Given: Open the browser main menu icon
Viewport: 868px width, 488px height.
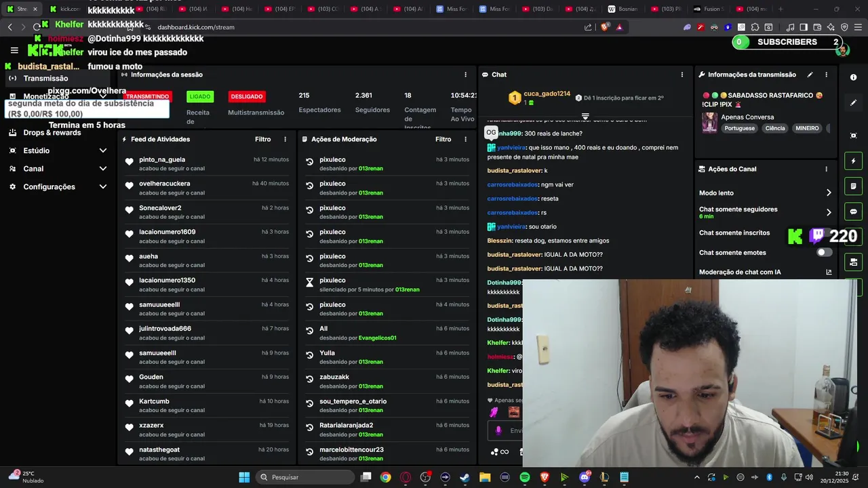Looking at the screenshot, I should tap(858, 27).
